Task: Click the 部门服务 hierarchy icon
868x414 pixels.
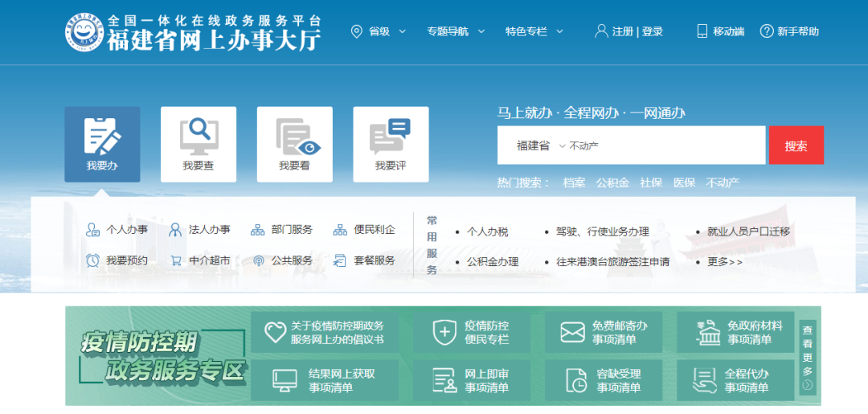Action: pos(257,230)
